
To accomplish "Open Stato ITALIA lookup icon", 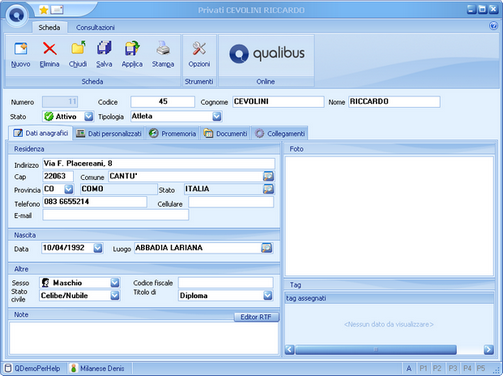I will [268, 189].
